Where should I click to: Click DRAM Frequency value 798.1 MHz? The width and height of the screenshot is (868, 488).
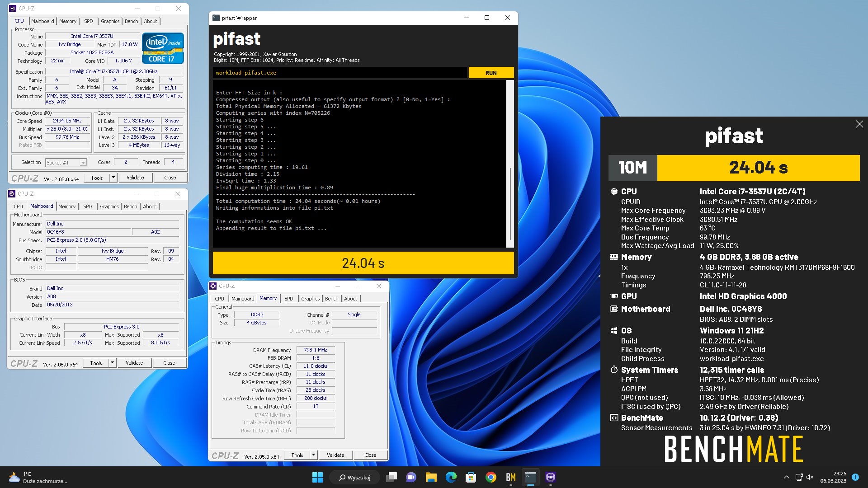pos(316,350)
